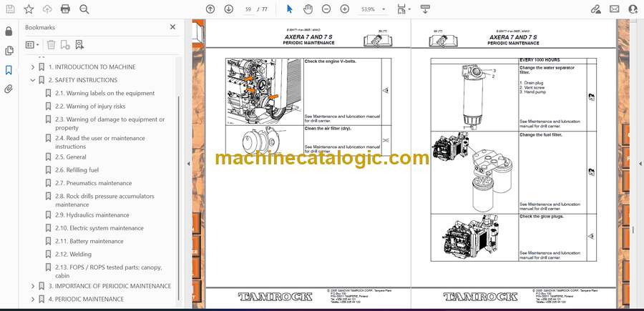Open bookmark 2.11. Battery maintenance
This screenshot has width=644, height=311.
[x=89, y=241]
